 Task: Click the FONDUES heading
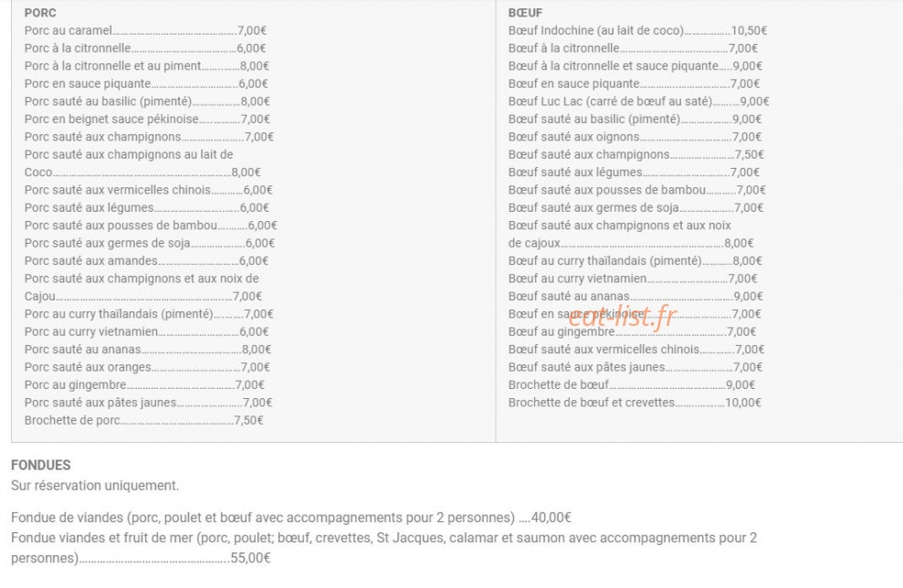pyautogui.click(x=41, y=466)
